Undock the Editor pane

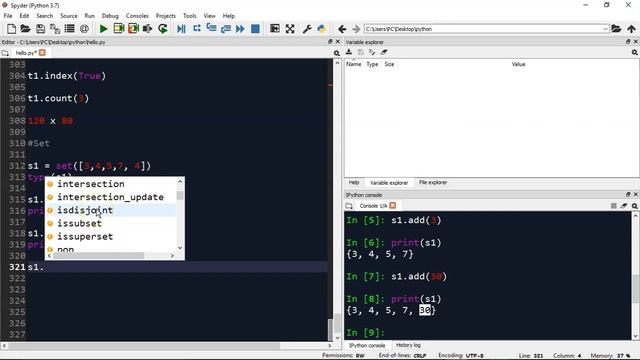click(x=330, y=42)
